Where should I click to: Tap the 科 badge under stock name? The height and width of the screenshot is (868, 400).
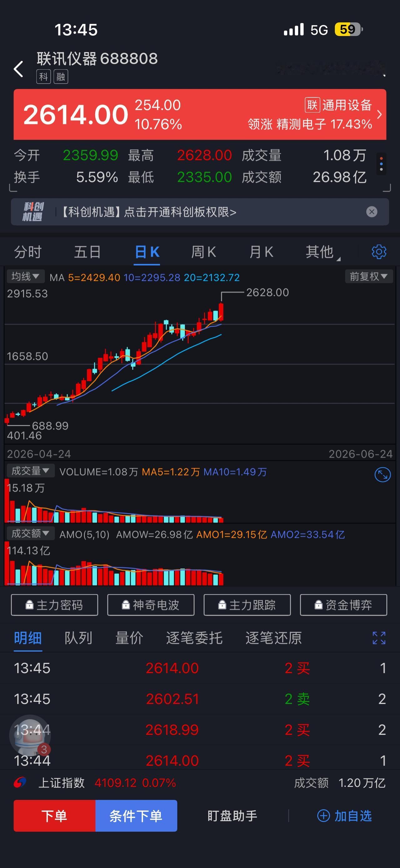(43, 76)
